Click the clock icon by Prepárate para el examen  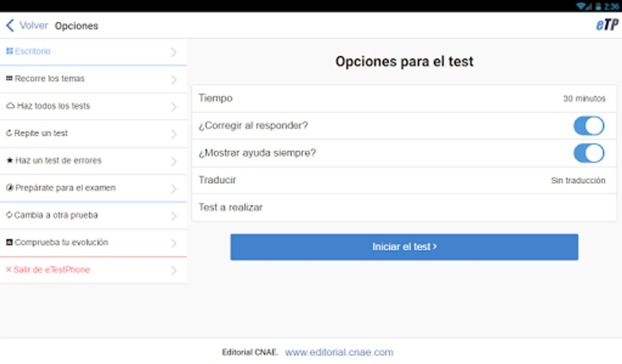[x=10, y=188]
